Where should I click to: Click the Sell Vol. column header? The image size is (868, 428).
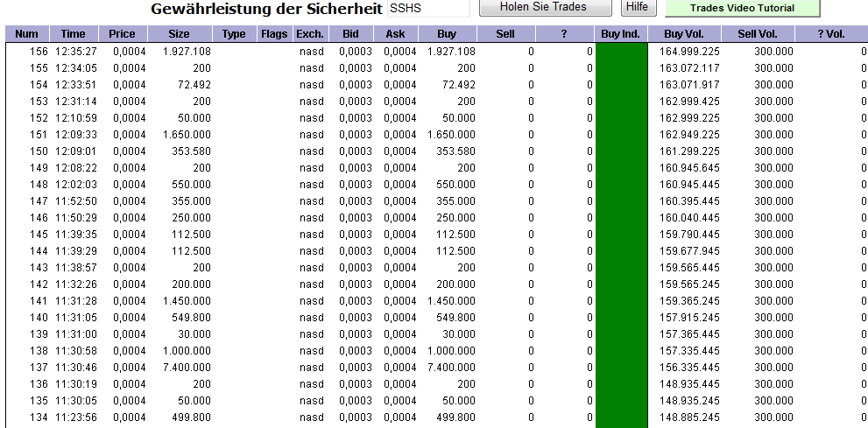758,34
